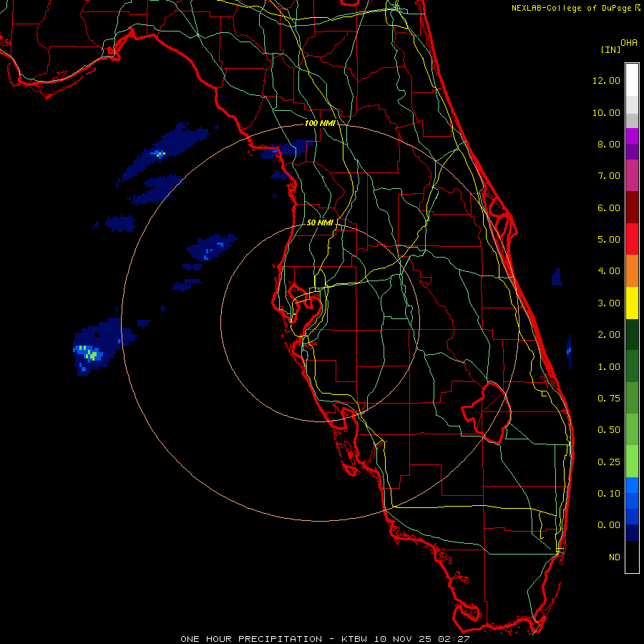Click the 0.50 legend value
Screen dimensions: 644x644
(609, 430)
